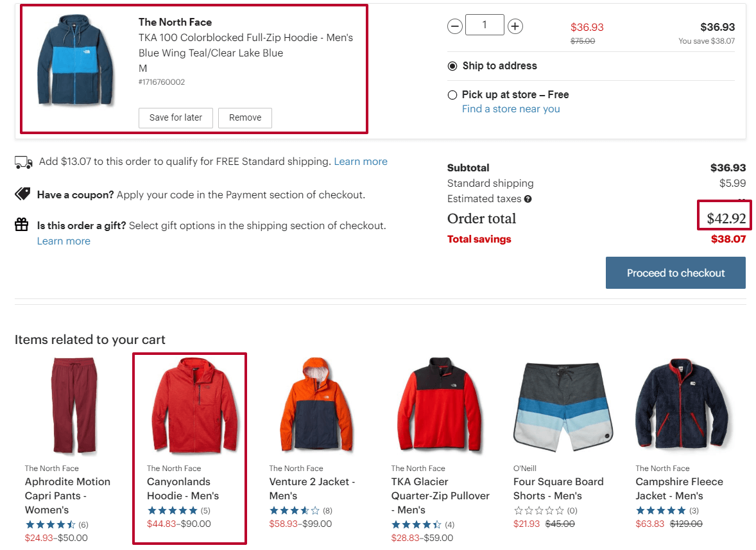Click the star rating for Canyonlands Hoodie
This screenshot has height=550, width=756.
173,510
